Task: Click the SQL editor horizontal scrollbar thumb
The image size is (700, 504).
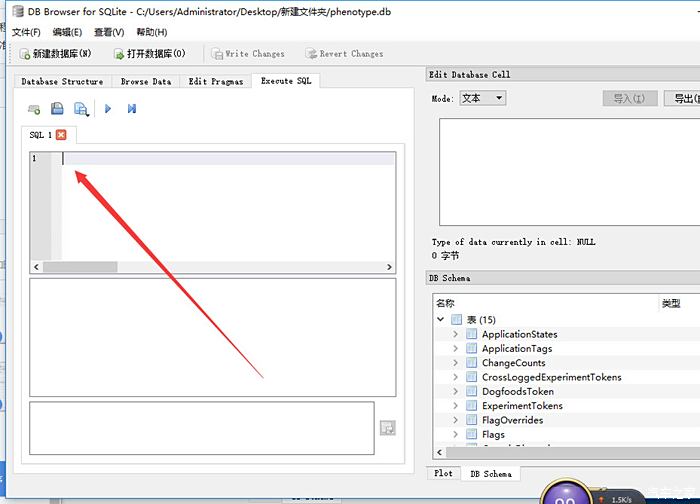Action: click(80, 267)
